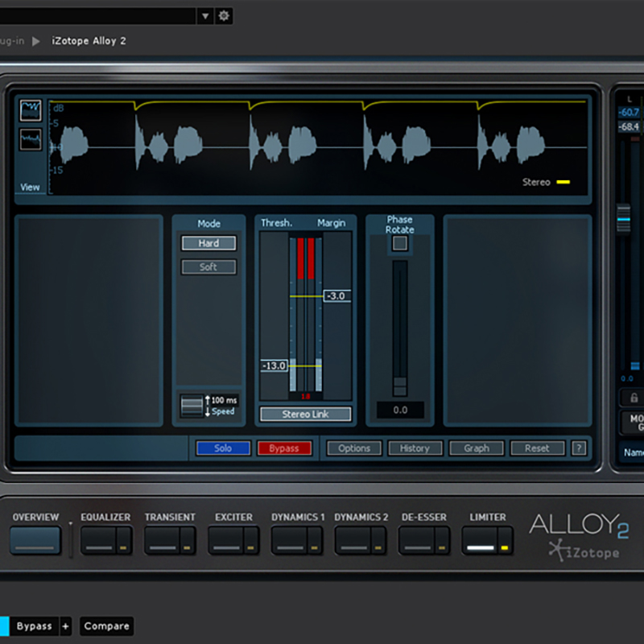The width and height of the screenshot is (644, 644).
Task: Click the Speed slider control
Action: [192, 406]
